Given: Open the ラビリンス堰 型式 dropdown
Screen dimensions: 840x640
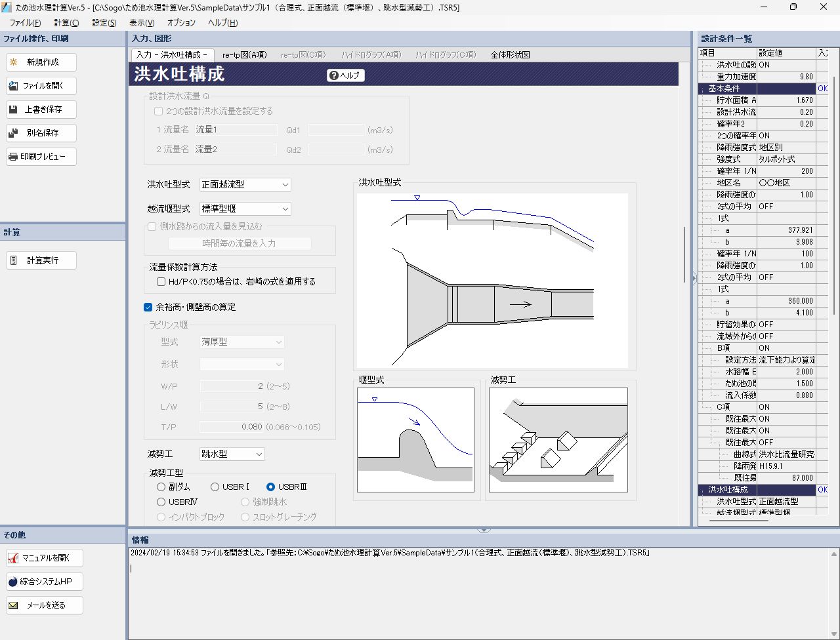Looking at the screenshot, I should (x=242, y=342).
